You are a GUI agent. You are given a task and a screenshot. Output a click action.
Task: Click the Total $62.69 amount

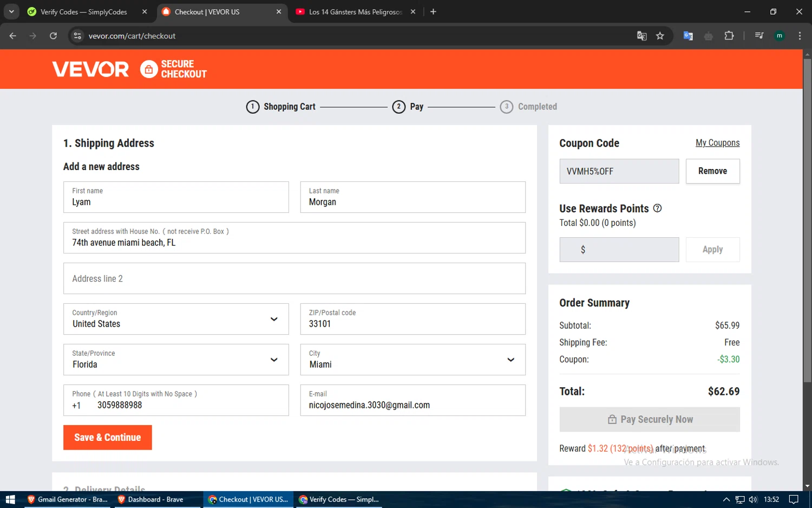tap(724, 391)
